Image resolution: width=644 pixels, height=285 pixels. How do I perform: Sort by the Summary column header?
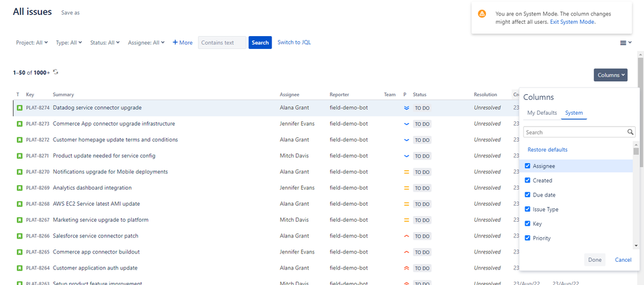[63, 94]
